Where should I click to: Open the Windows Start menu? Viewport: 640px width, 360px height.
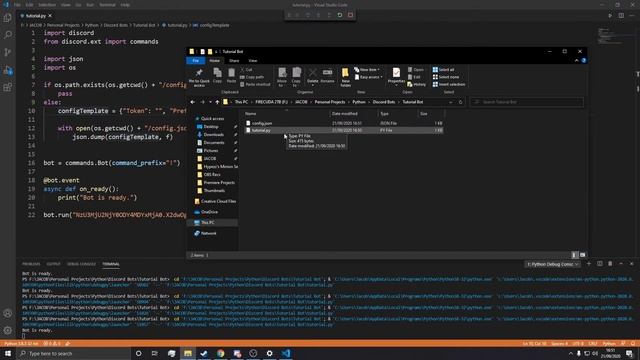pos(8,353)
